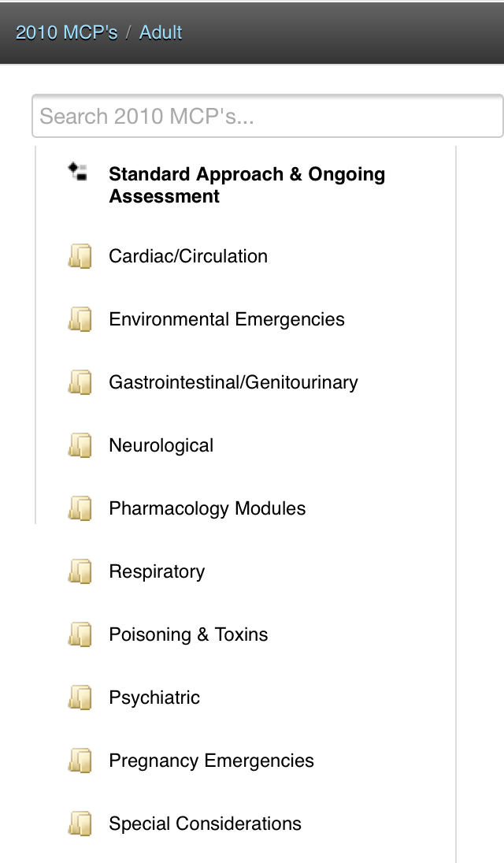Click the Pregnancy Emergencies folder icon
The image size is (504, 863).
80,761
